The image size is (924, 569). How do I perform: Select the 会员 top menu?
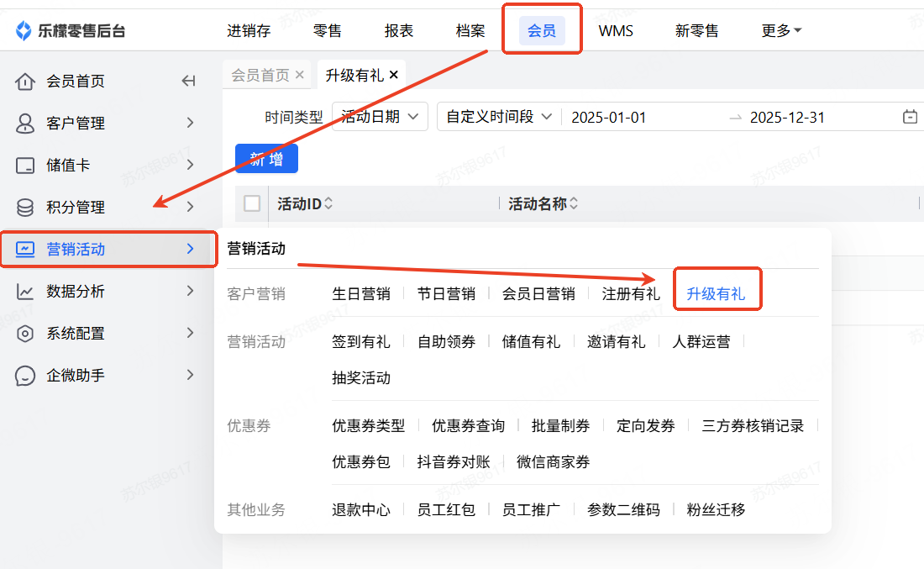point(542,30)
